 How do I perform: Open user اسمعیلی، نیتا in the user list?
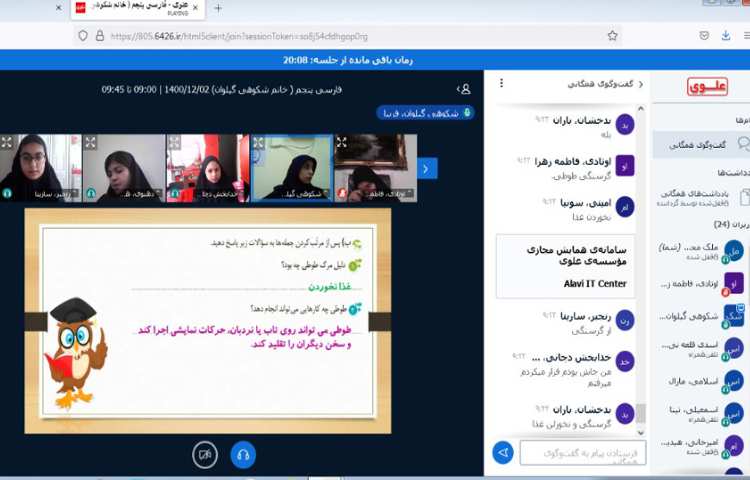tap(701, 413)
